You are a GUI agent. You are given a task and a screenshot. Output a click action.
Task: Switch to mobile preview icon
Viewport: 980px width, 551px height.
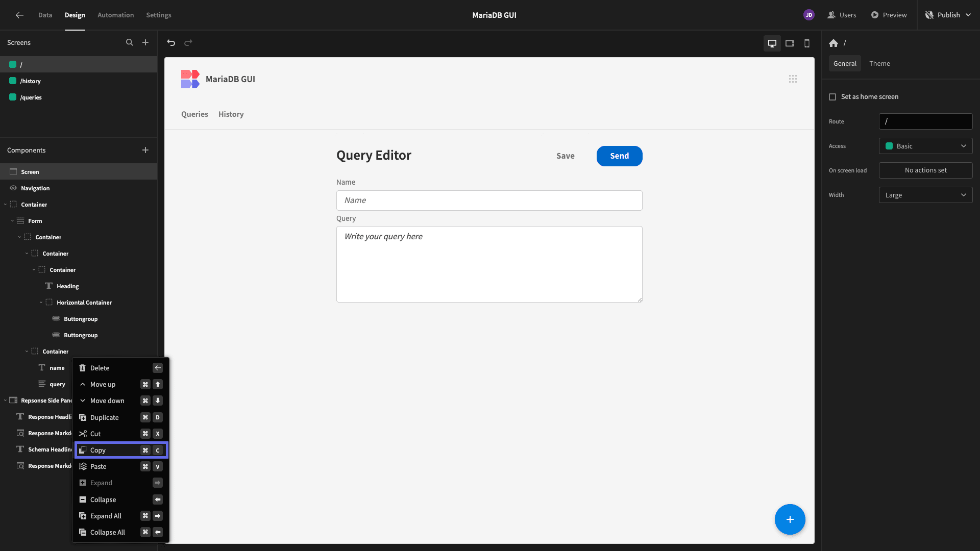(807, 43)
